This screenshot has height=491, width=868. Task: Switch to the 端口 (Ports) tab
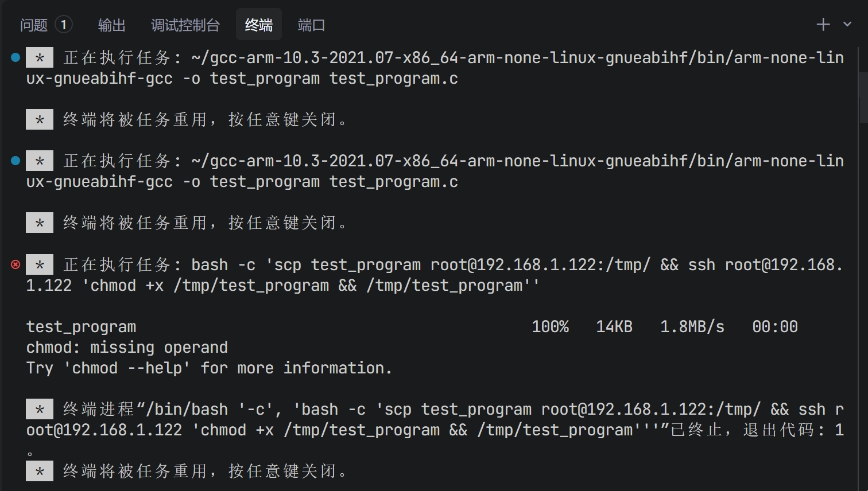tap(311, 25)
